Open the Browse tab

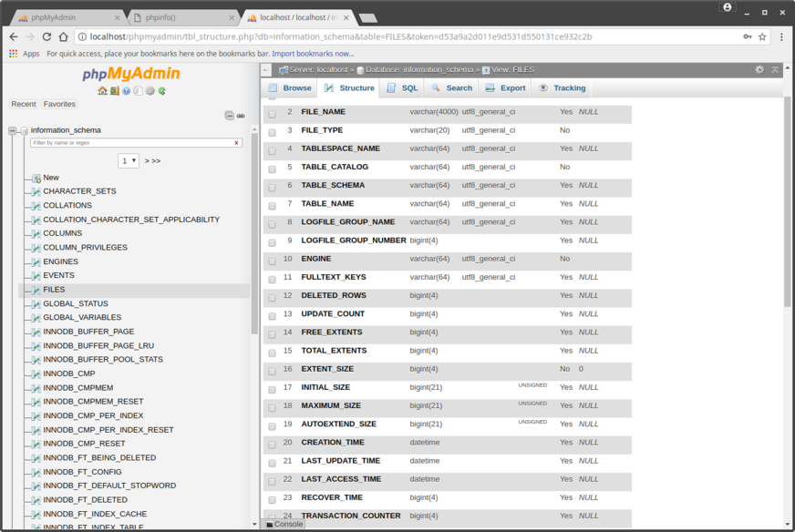[290, 88]
